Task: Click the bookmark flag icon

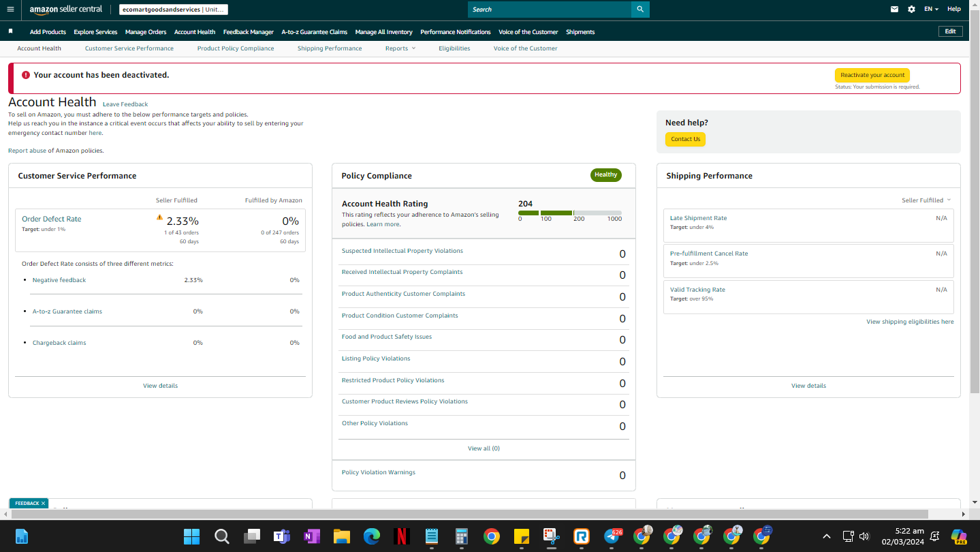Action: pos(10,31)
